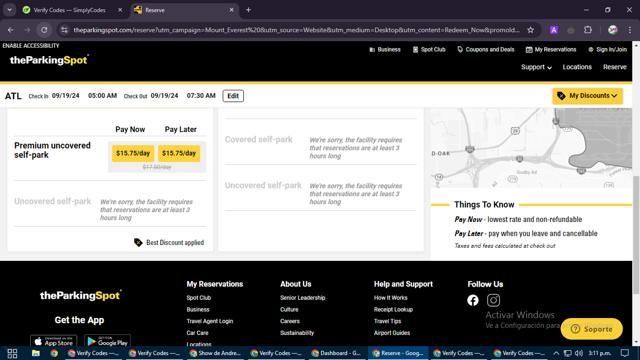This screenshot has height=360, width=640.
Task: Switch to Dashboard taskbar window
Action: pyautogui.click(x=337, y=353)
